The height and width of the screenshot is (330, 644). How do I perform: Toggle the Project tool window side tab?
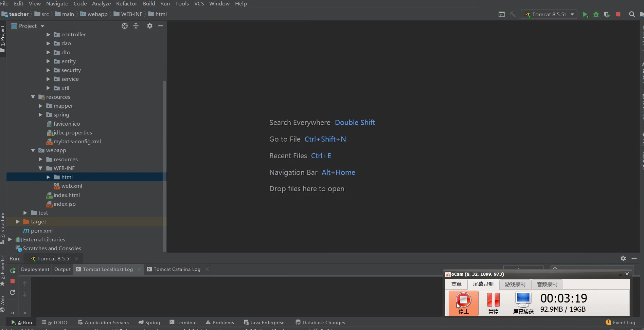(3, 38)
